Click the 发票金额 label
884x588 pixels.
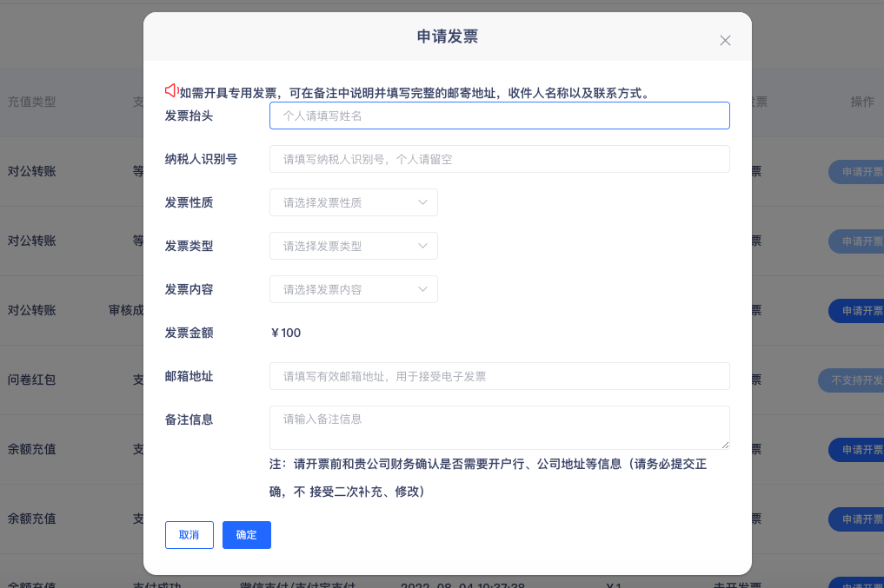tap(189, 333)
